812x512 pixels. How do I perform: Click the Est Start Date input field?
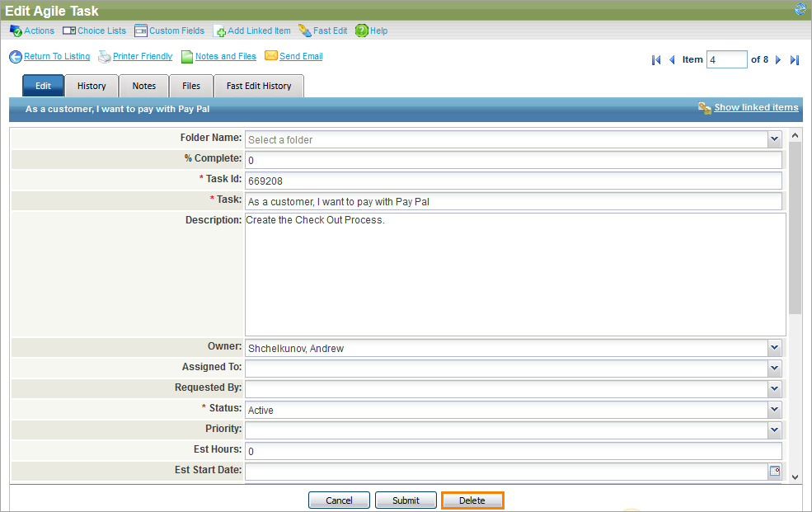tap(506, 471)
